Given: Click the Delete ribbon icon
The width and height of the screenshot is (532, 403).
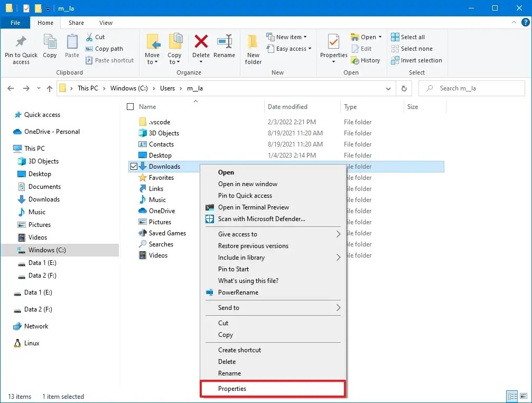Looking at the screenshot, I should (201, 48).
